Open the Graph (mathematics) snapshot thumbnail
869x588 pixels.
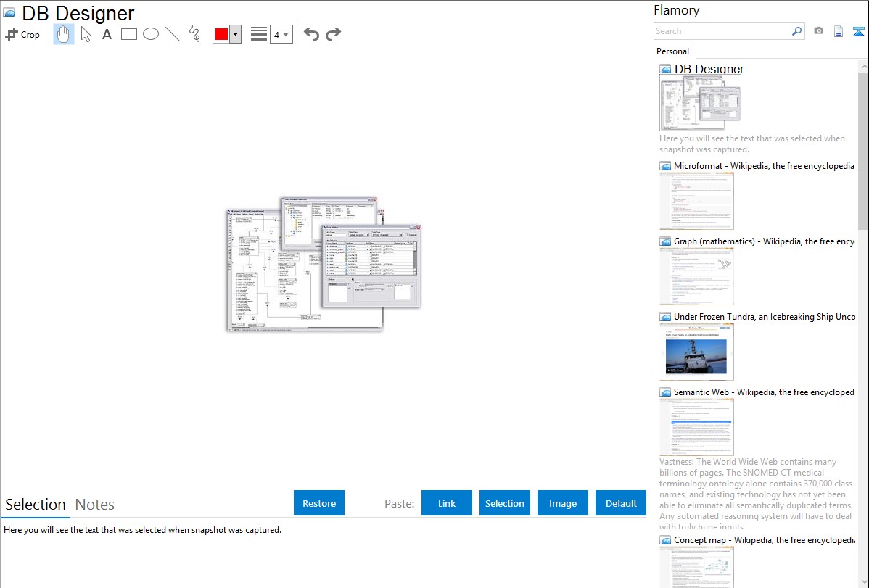pyautogui.click(x=696, y=276)
